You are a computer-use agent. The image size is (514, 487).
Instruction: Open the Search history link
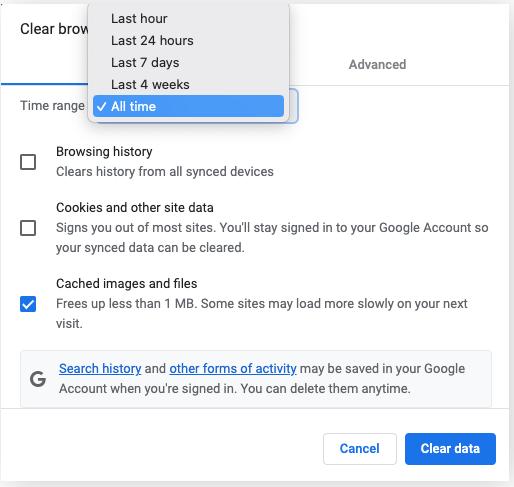(x=100, y=369)
